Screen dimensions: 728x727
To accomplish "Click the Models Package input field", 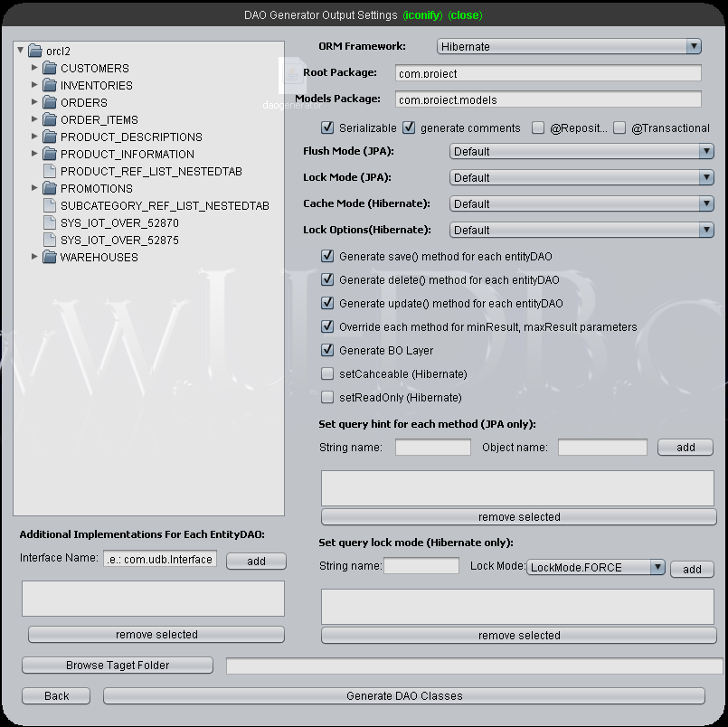I will 548,99.
